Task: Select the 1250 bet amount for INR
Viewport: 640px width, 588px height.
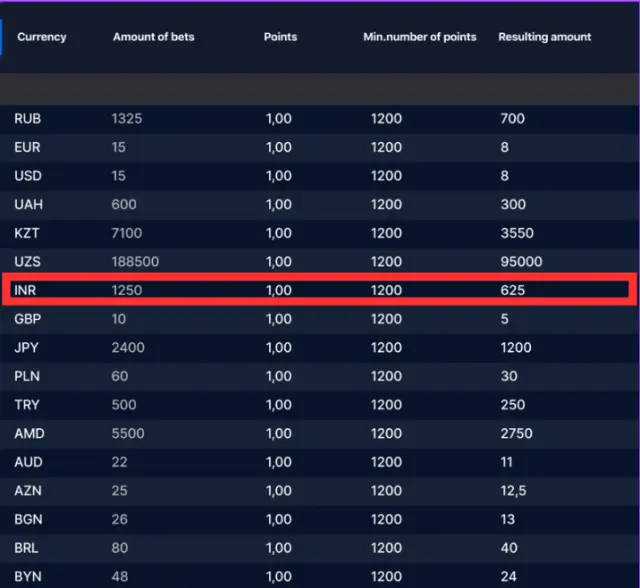Action: point(128,291)
